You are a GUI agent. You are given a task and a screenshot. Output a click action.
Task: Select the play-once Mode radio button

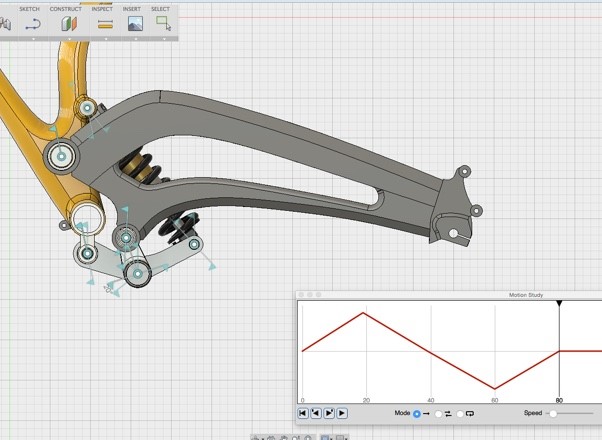click(417, 414)
